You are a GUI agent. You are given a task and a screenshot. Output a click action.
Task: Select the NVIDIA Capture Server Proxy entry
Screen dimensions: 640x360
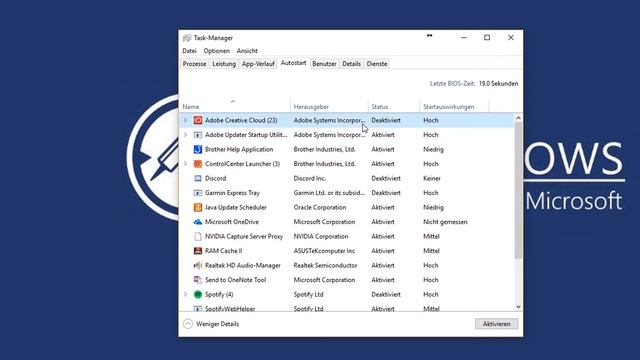point(244,236)
